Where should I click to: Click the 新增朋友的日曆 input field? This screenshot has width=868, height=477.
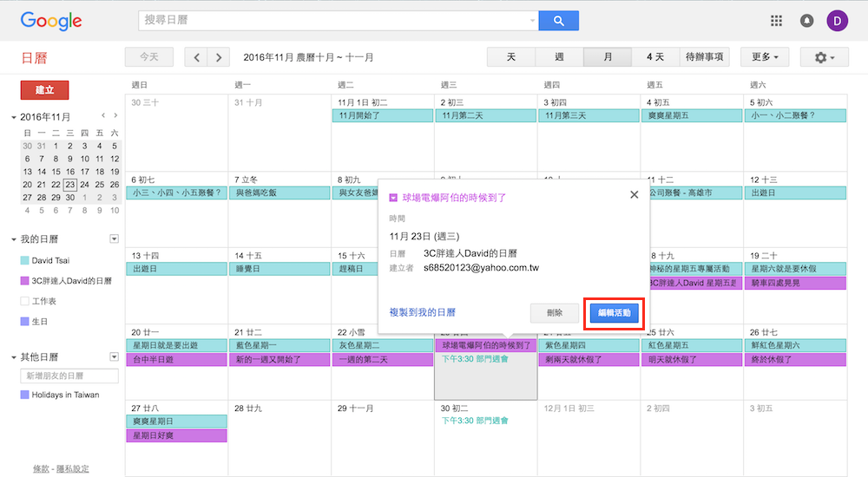tap(69, 376)
